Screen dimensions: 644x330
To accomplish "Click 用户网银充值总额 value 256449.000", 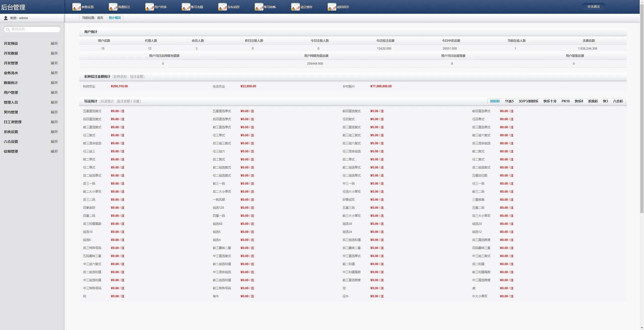I will tap(315, 64).
